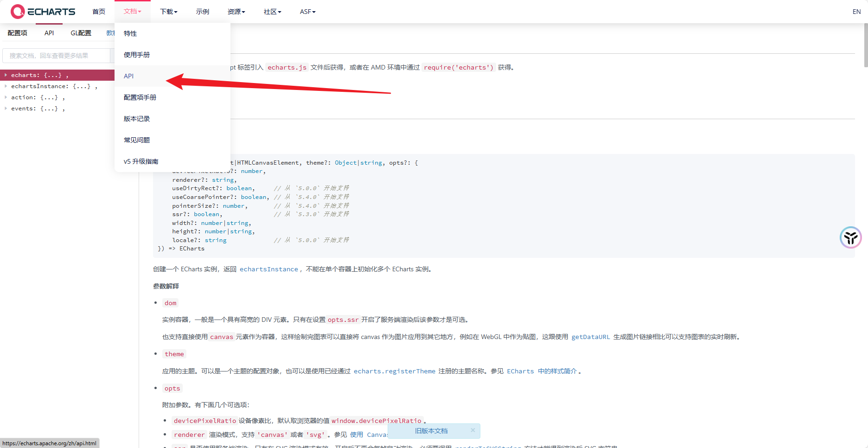
Task: Switch to the GL配置 tab
Action: click(x=81, y=33)
